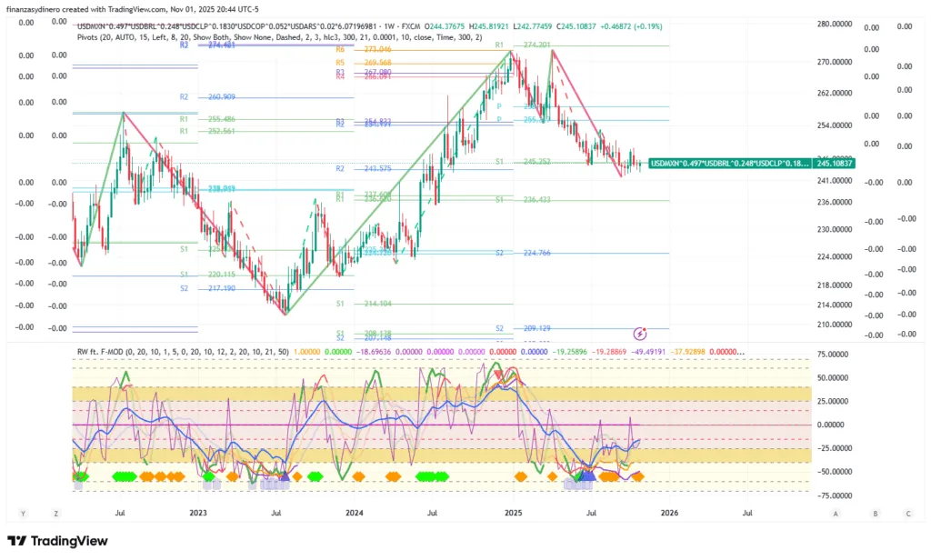The width and height of the screenshot is (931, 560).
Task: Click the orange diamond marker at indicator's right end
Action: pos(638,475)
